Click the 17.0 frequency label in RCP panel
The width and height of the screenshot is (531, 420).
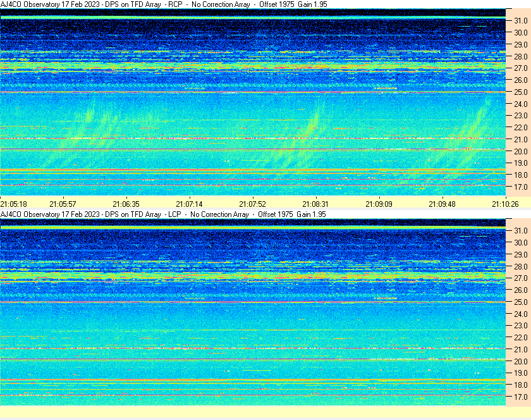(x=520, y=187)
